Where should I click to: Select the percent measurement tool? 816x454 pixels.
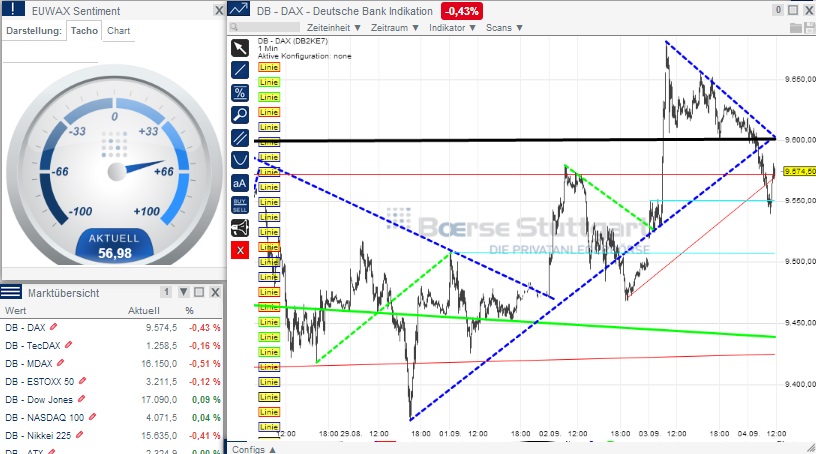pos(240,93)
